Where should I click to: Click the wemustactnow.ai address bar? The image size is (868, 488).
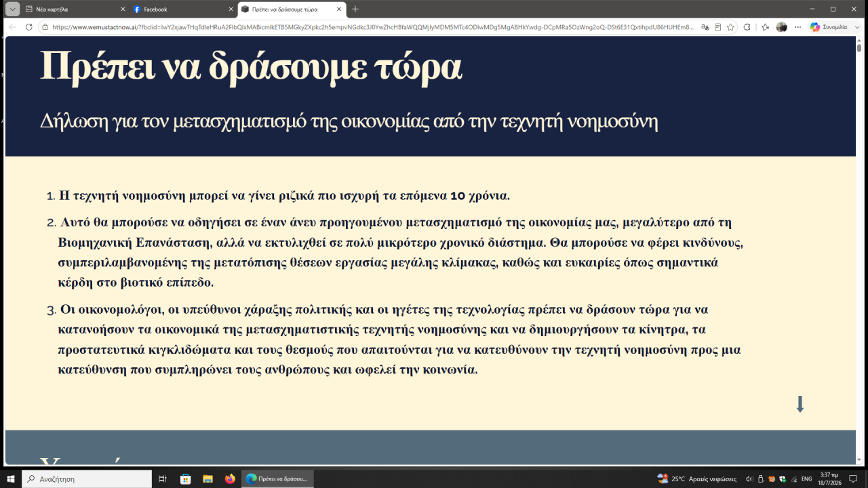click(373, 27)
